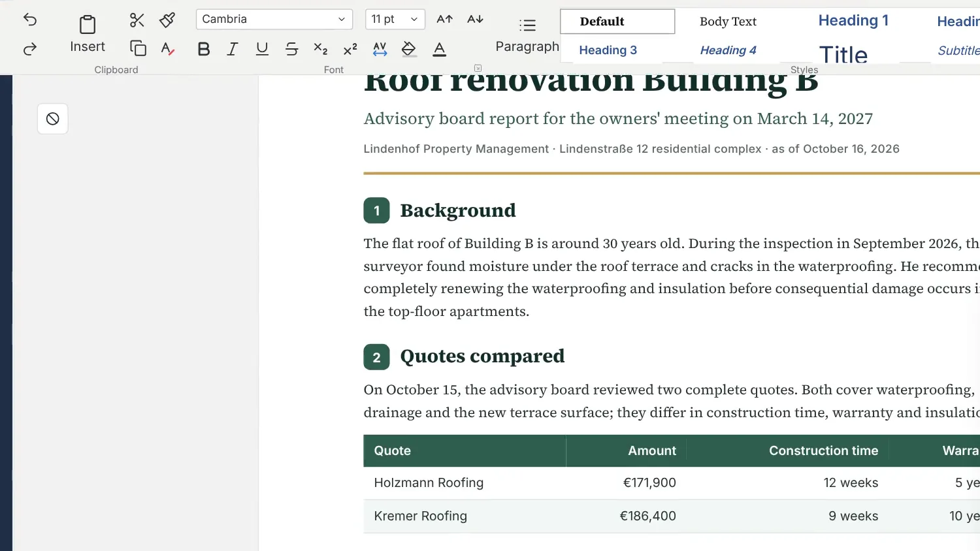
Task: Select the Cut scissors icon
Action: coord(137,20)
